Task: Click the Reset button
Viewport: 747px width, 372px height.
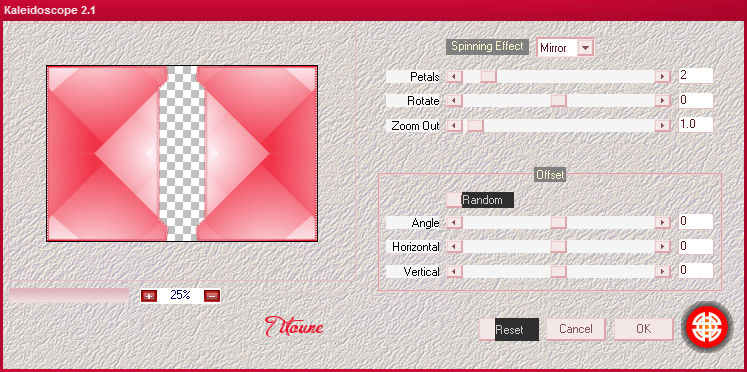Action: pos(509,329)
